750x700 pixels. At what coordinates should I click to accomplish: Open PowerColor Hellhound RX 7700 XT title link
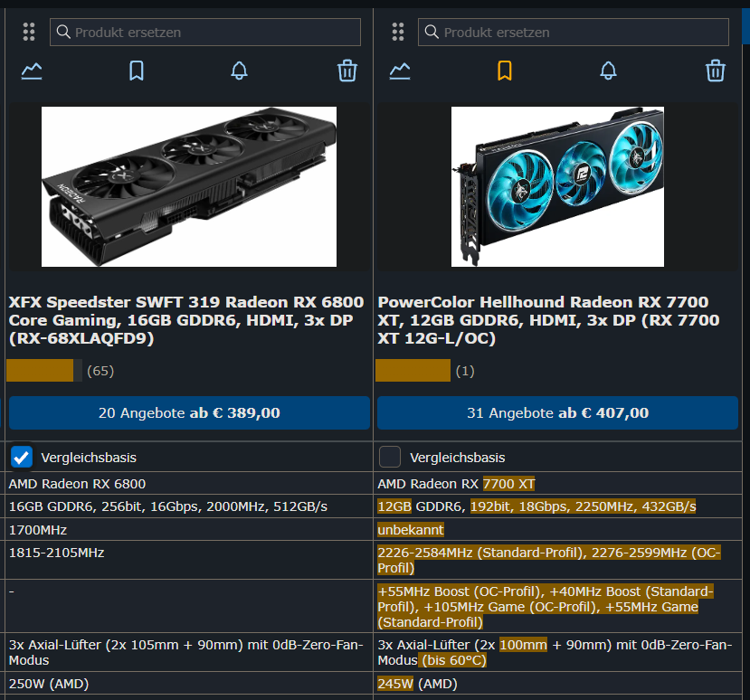tap(548, 320)
